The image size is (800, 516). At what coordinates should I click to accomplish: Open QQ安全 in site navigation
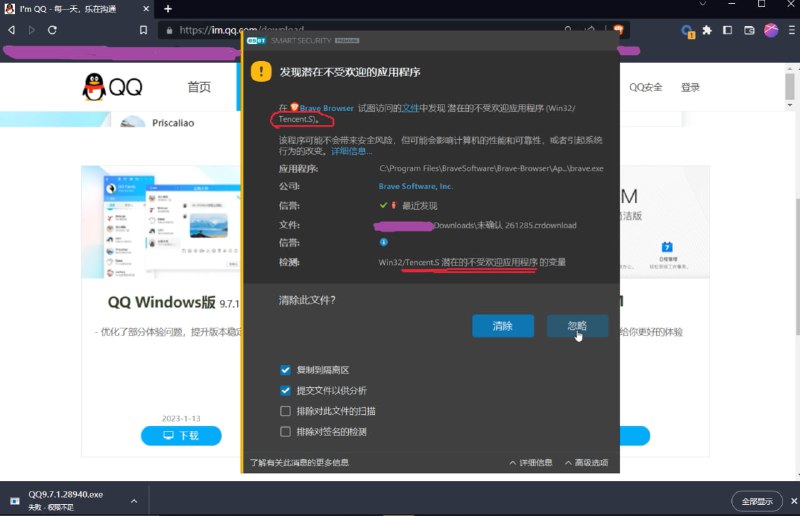[645, 87]
